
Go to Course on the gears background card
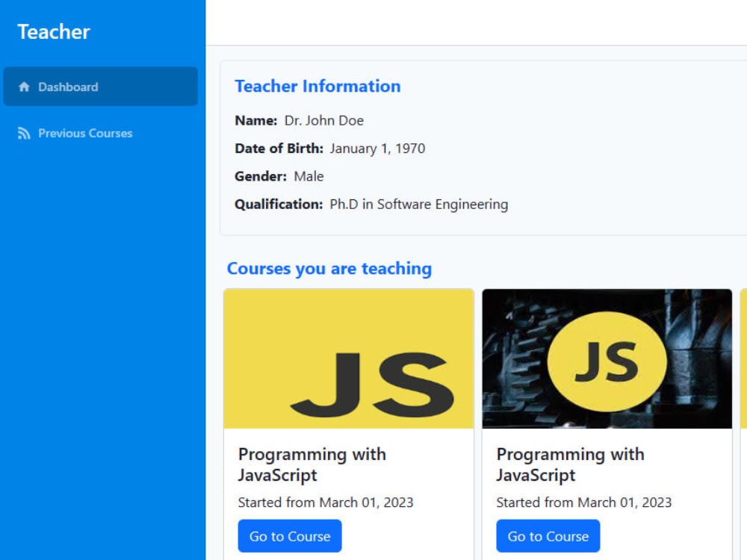[x=548, y=536]
